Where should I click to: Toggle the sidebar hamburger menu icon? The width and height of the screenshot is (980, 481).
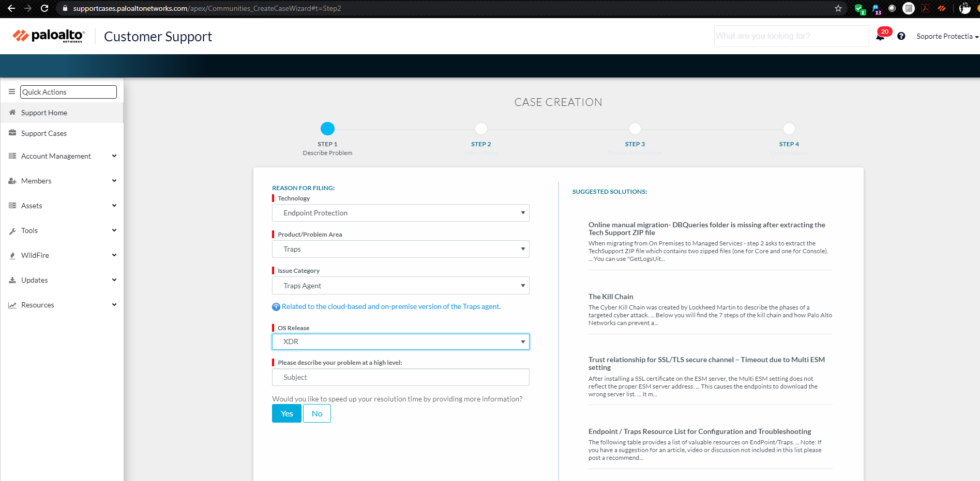point(12,91)
